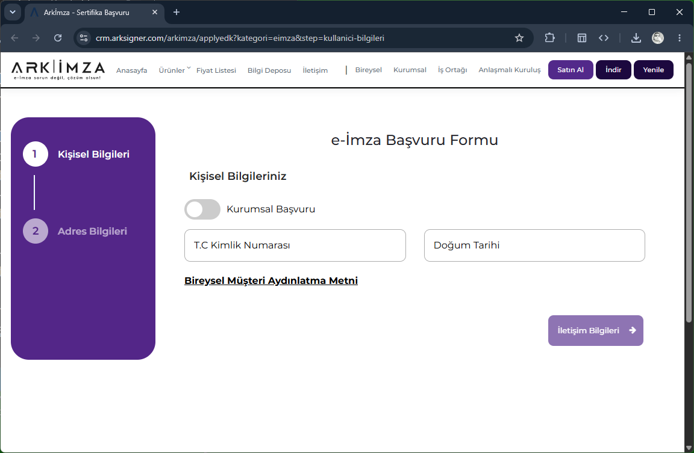
Task: Reload the current page
Action: pos(58,38)
